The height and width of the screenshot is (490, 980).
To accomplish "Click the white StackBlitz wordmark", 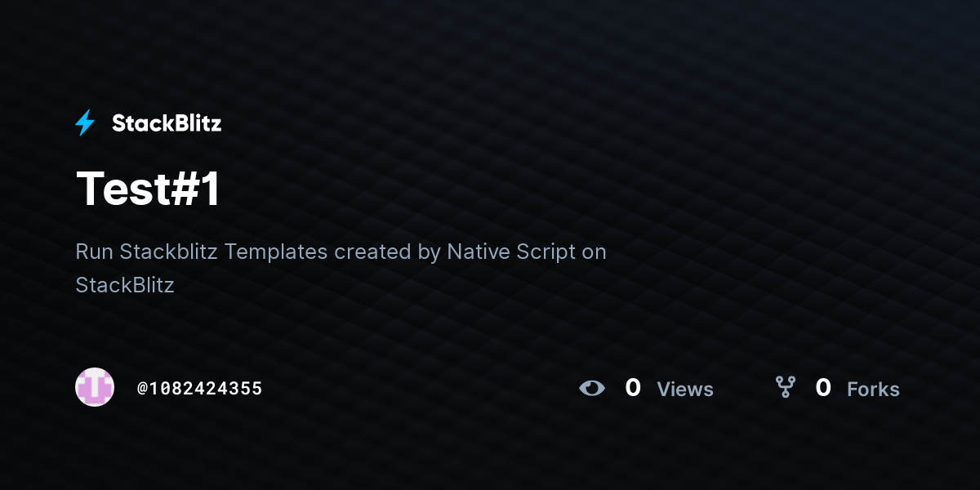I will click(x=167, y=123).
